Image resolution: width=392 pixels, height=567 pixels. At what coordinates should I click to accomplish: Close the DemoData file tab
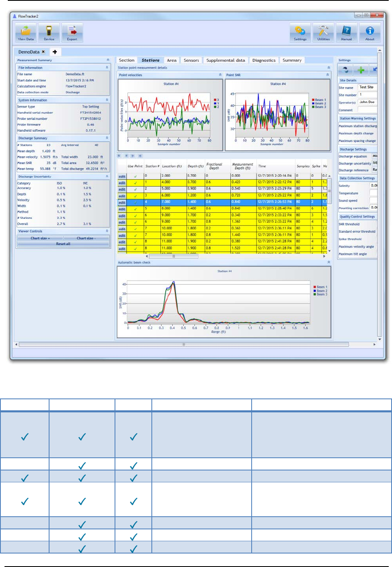[43, 52]
